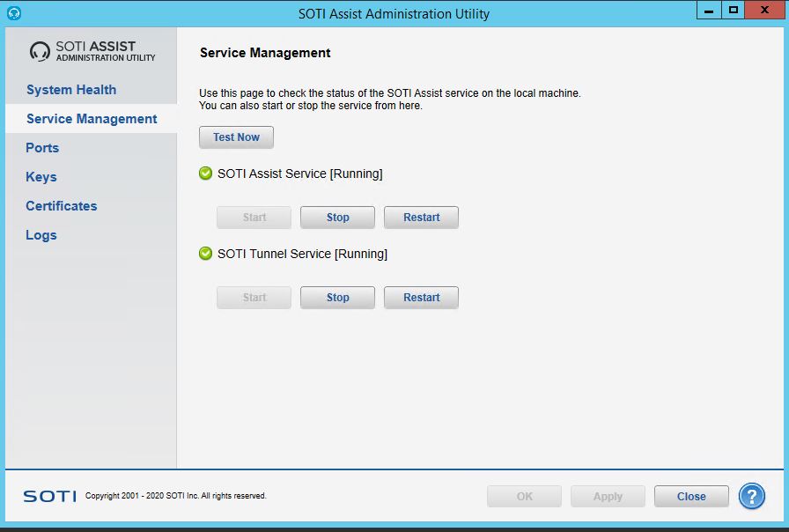Stop the SOTI Tunnel Service

coord(337,298)
